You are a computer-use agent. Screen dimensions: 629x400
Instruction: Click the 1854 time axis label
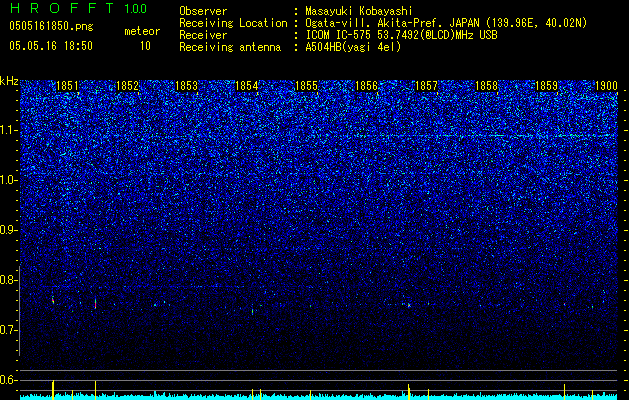[x=246, y=86]
